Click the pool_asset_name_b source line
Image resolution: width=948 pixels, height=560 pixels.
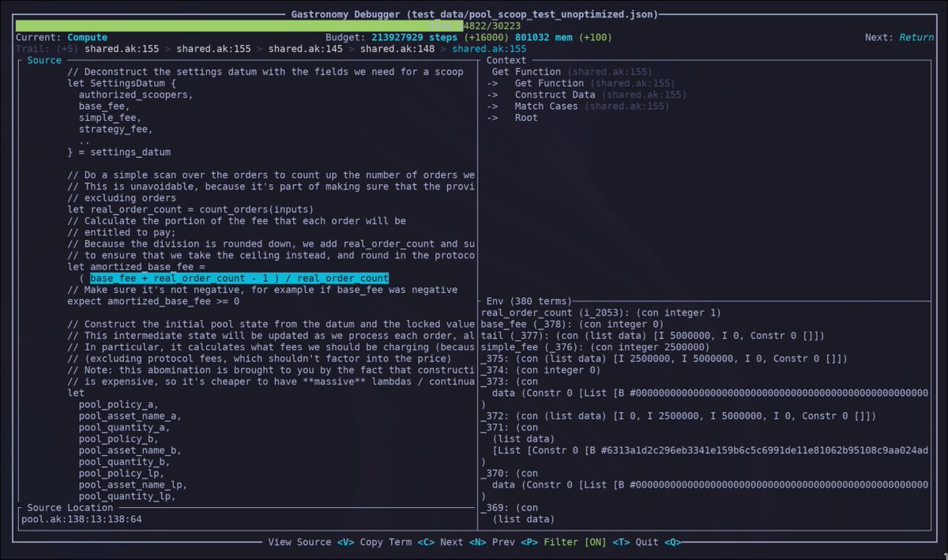tap(130, 450)
